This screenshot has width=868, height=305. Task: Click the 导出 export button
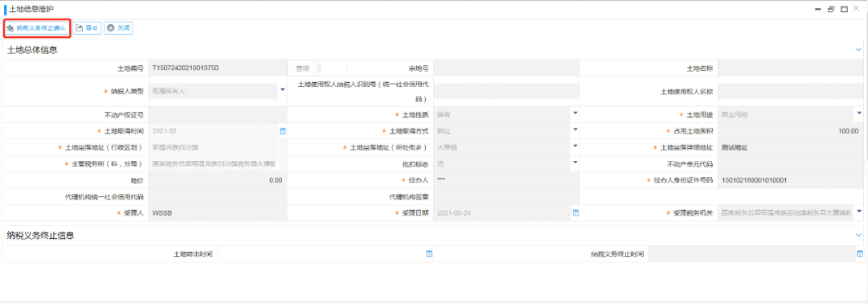[x=87, y=27]
